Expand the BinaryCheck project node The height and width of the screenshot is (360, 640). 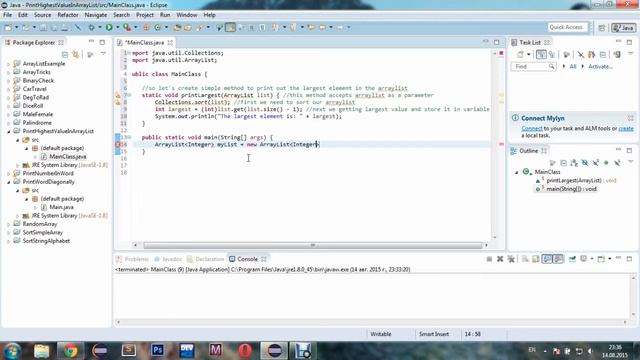(x=9, y=81)
